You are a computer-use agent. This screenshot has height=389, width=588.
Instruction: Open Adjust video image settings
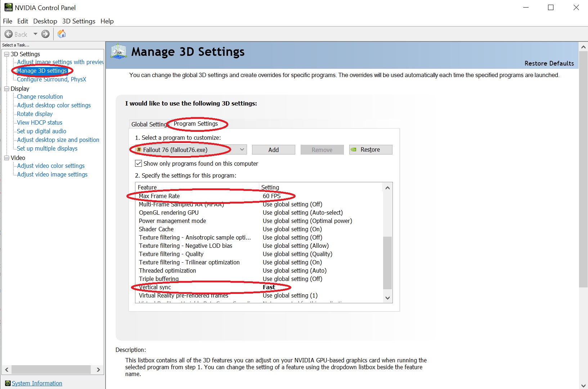click(x=52, y=174)
